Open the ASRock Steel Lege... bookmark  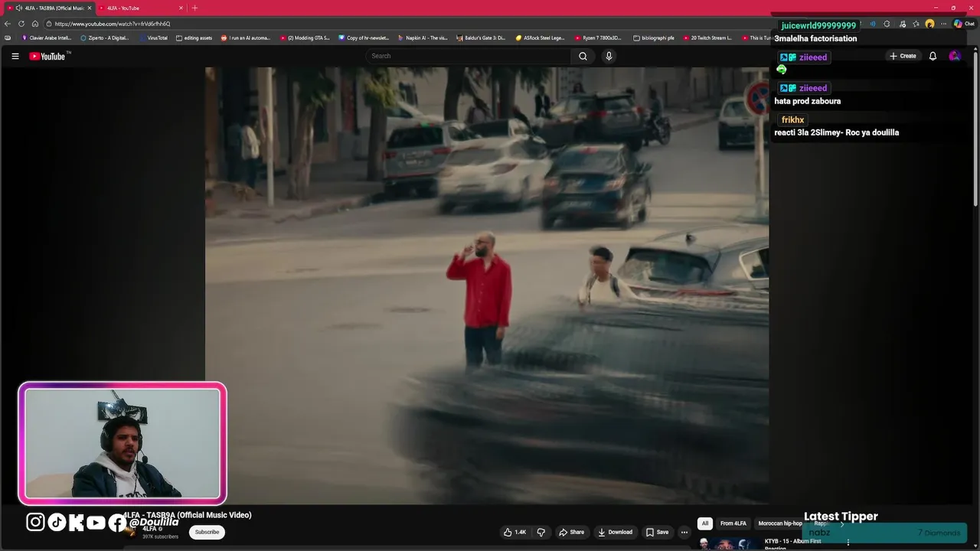tap(540, 37)
